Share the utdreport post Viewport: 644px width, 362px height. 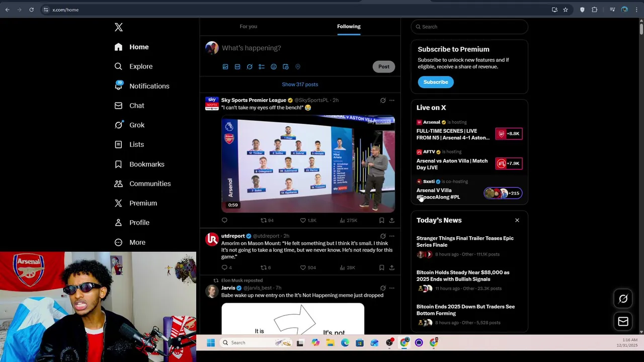pyautogui.click(x=392, y=267)
